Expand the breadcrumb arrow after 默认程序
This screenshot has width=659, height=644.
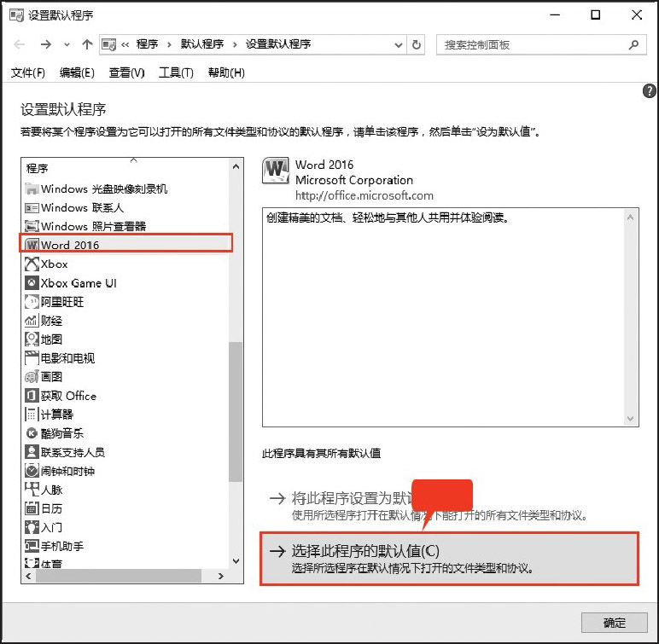[x=235, y=44]
